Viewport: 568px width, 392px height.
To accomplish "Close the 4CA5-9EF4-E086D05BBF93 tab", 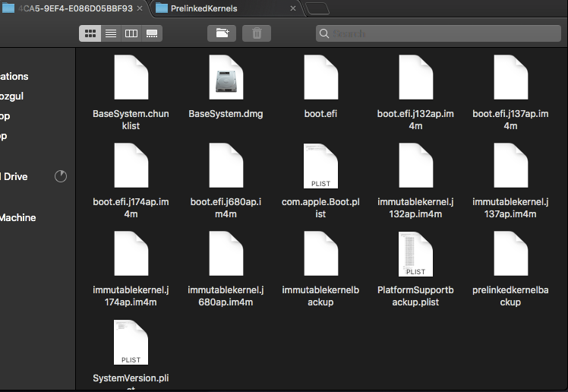I will pos(140,8).
